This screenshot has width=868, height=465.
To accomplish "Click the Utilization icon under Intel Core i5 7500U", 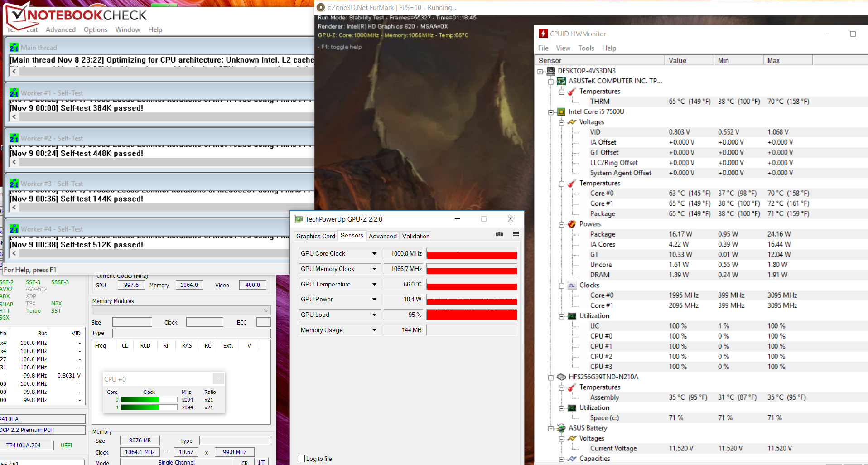I will [x=572, y=316].
